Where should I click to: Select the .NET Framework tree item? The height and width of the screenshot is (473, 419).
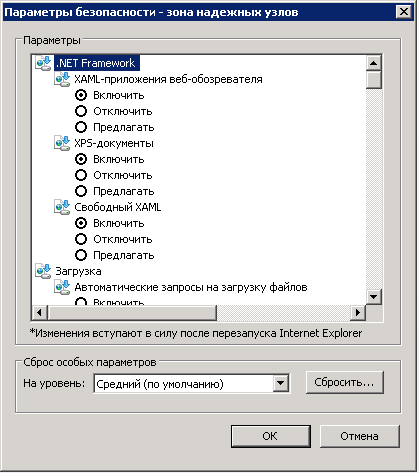coord(97,63)
